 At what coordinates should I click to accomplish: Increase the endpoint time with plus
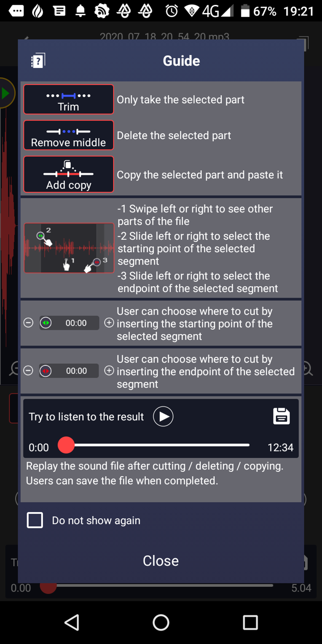click(109, 371)
